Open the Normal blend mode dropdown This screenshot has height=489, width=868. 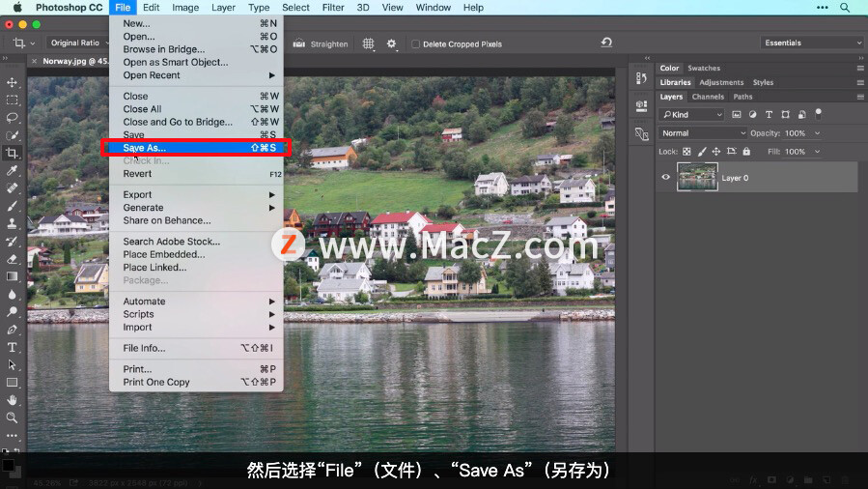click(x=703, y=133)
